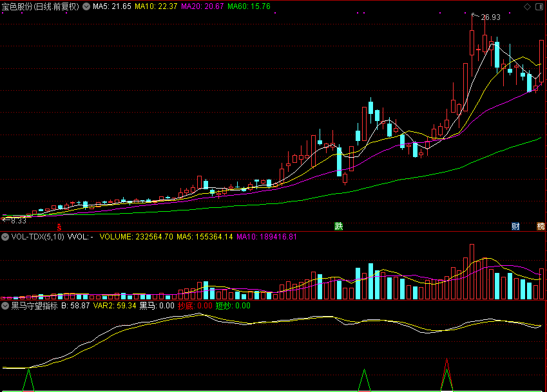Click the red-and-green double triangle signal spike

coord(446,375)
